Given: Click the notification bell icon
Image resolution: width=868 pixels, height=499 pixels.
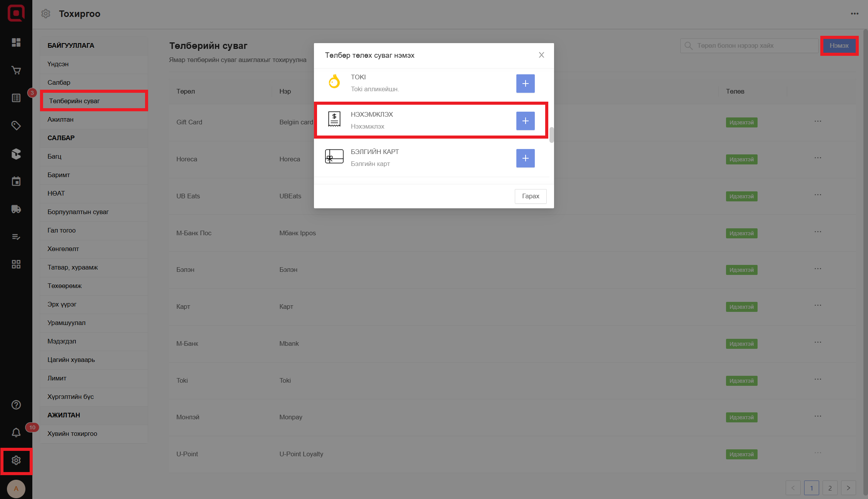Looking at the screenshot, I should click(x=16, y=433).
